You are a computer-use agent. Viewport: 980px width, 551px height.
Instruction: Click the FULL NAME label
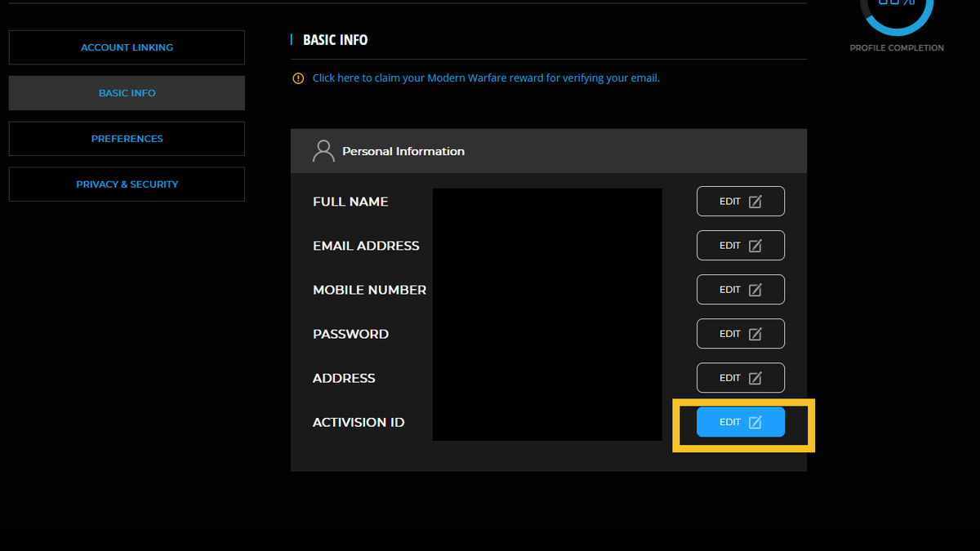(x=350, y=202)
